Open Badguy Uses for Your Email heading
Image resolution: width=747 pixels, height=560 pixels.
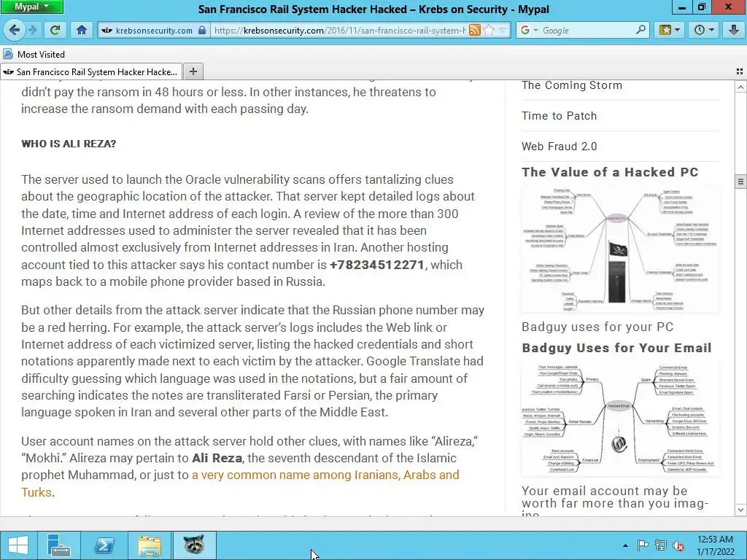click(x=616, y=348)
